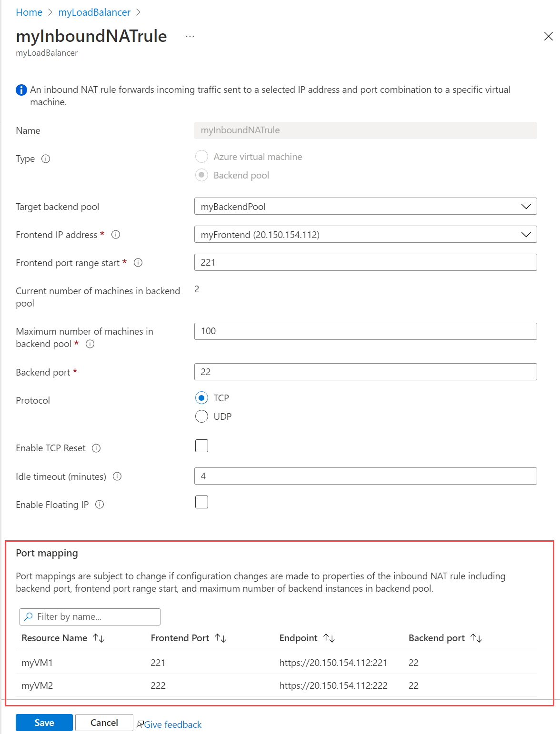Open the ellipsis more options menu

click(x=190, y=36)
